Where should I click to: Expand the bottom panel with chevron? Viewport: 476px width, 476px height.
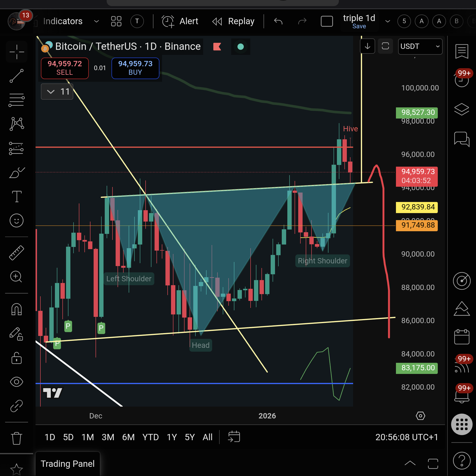(410, 463)
